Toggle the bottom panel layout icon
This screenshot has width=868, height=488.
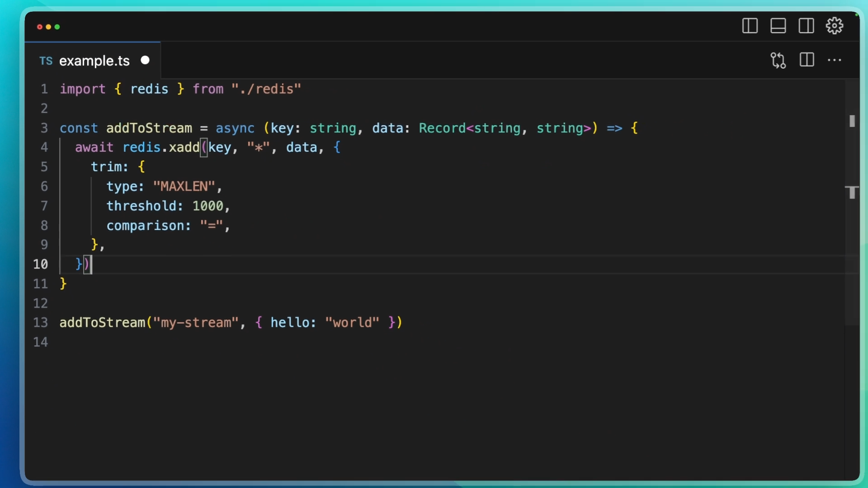(778, 26)
